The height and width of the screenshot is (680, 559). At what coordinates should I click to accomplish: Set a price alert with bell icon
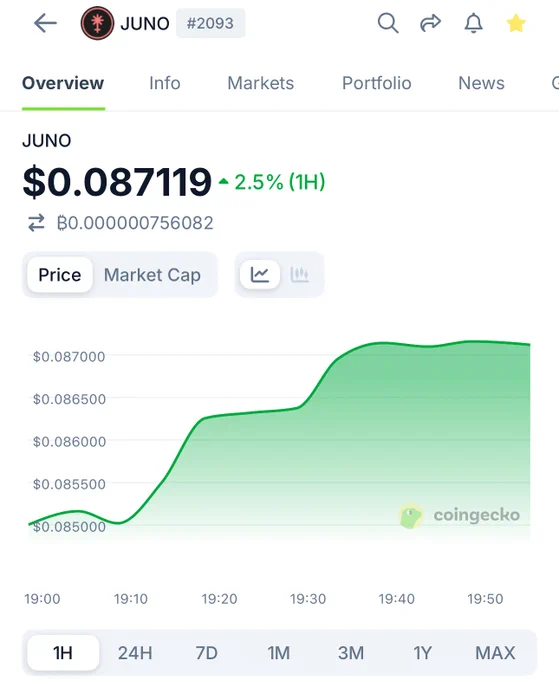click(473, 23)
